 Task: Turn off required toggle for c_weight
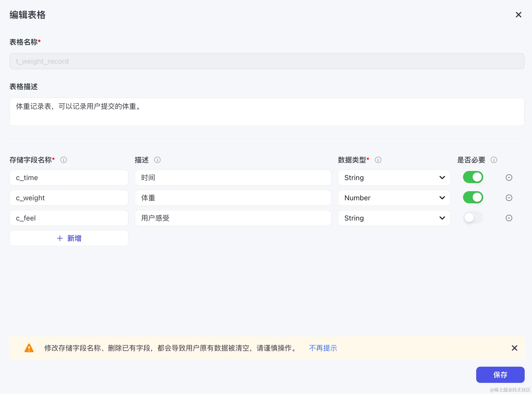[x=473, y=198]
